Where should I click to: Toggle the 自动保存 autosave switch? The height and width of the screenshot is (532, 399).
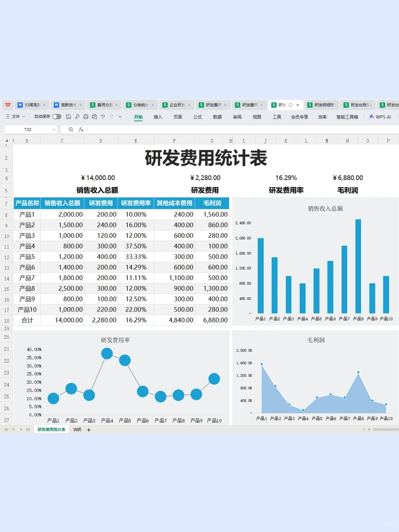pyautogui.click(x=57, y=116)
